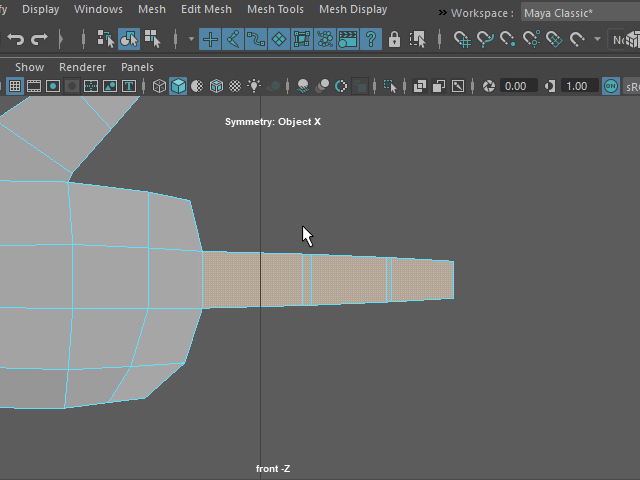Click the lock selection padlock icon
Screen dimensions: 640x480
[394, 39]
